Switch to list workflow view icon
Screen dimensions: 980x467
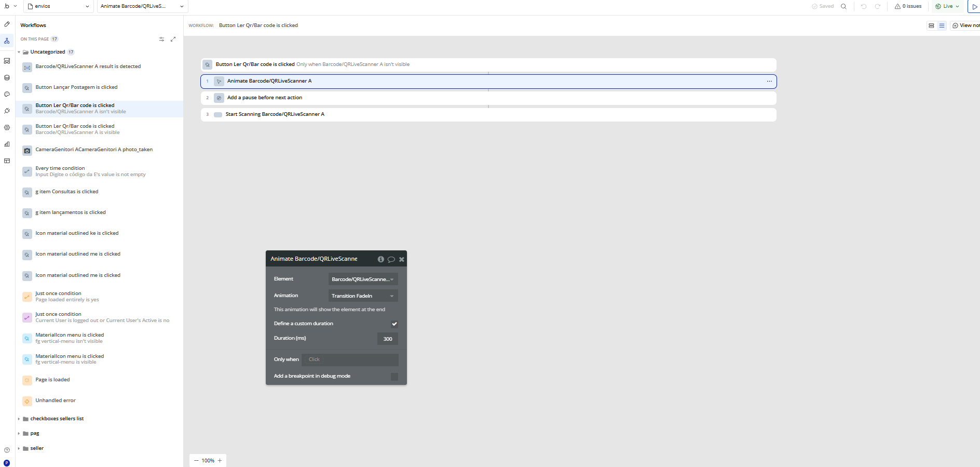click(x=942, y=25)
